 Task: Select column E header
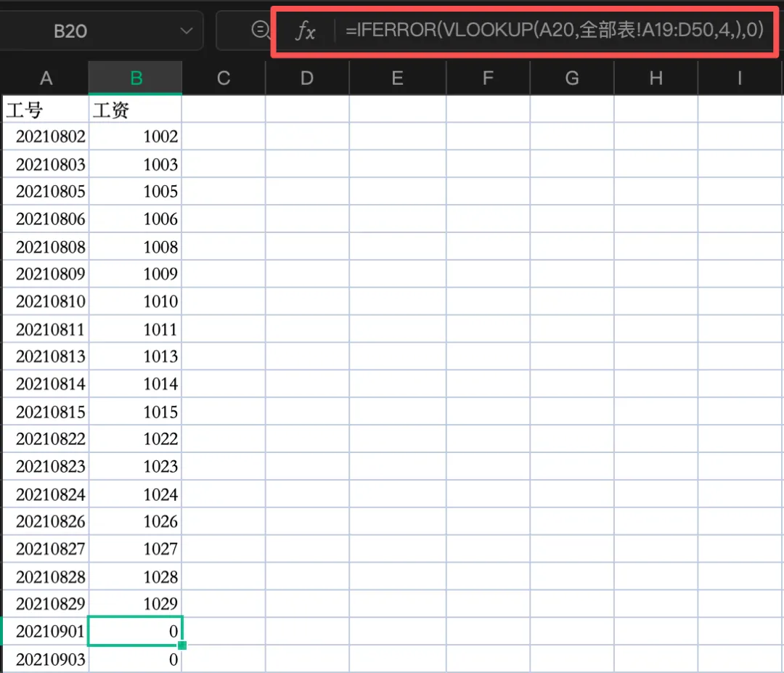coord(398,78)
